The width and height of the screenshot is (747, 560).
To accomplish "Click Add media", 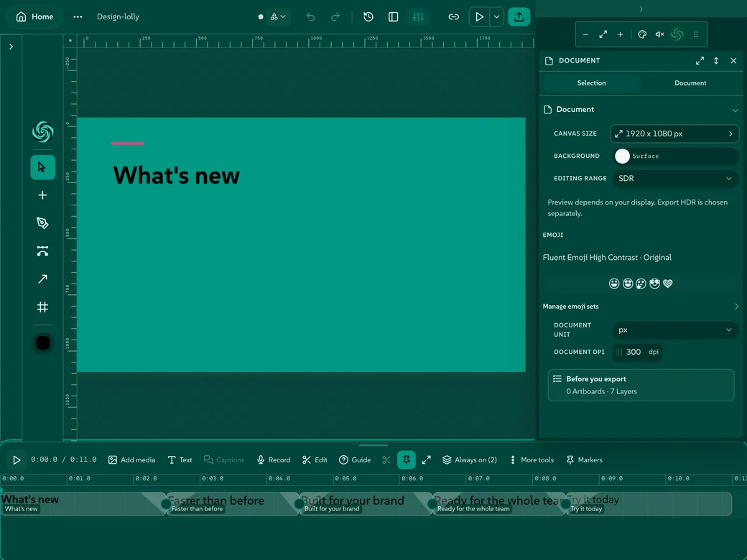I will click(x=132, y=460).
